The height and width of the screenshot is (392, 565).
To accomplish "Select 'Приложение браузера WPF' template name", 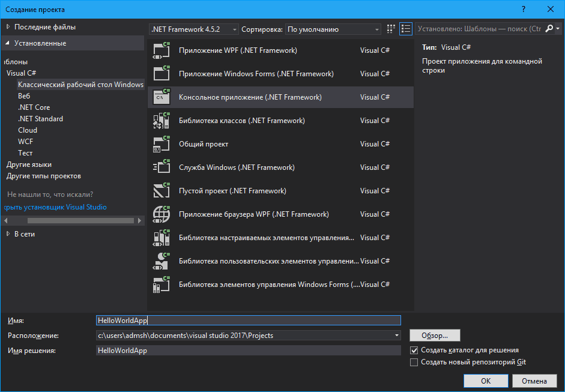I will pyautogui.click(x=253, y=214).
